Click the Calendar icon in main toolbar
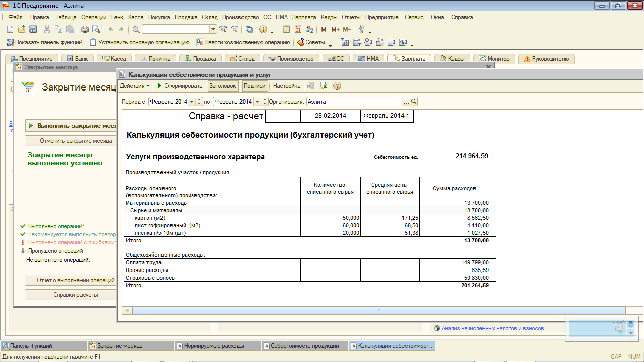Viewport: 644px width, 362px height. click(x=298, y=29)
